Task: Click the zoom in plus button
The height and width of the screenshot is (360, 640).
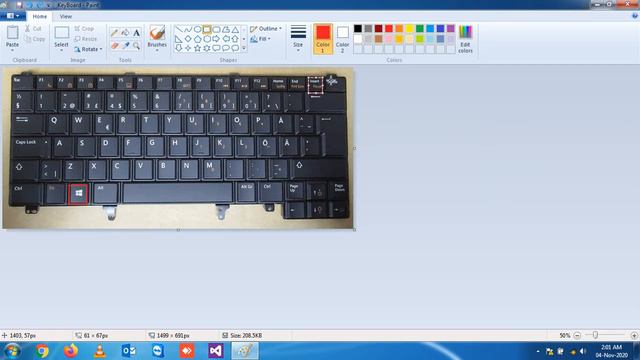Action: coord(634,336)
